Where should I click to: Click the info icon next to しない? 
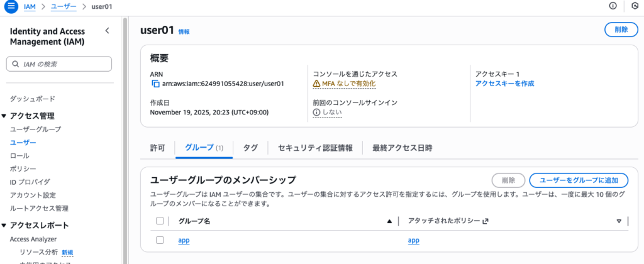point(317,113)
